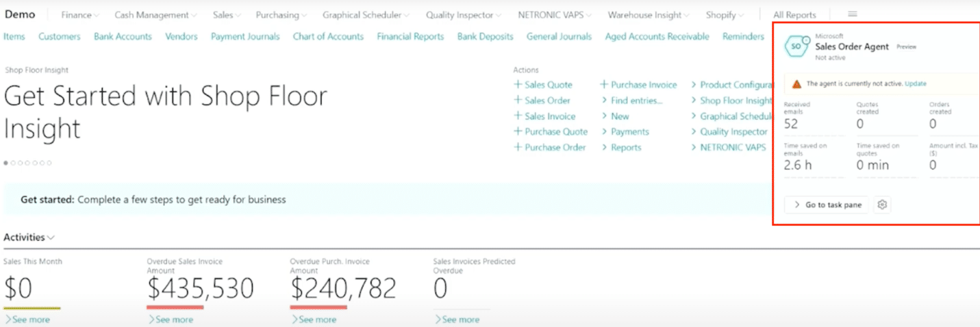The width and height of the screenshot is (980, 327).
Task: Open the Warehouse Insight menu dropdown
Action: (649, 15)
